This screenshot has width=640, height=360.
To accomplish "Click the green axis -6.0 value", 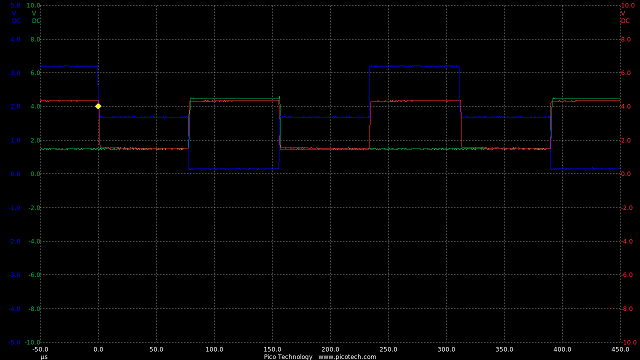I will click(x=35, y=275).
